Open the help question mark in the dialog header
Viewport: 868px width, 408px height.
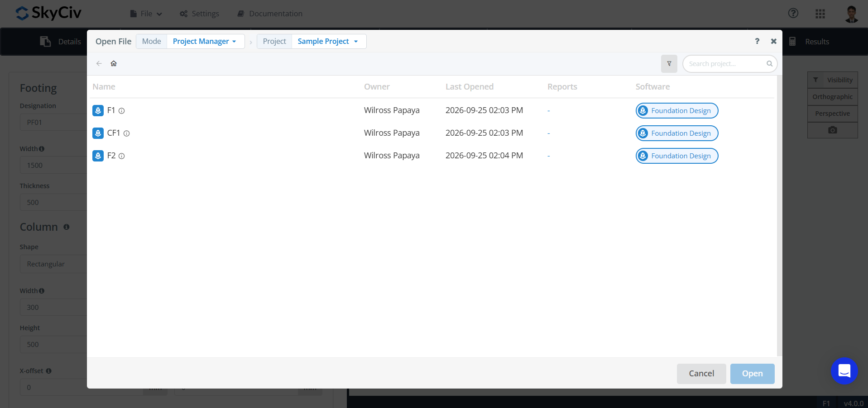click(757, 41)
